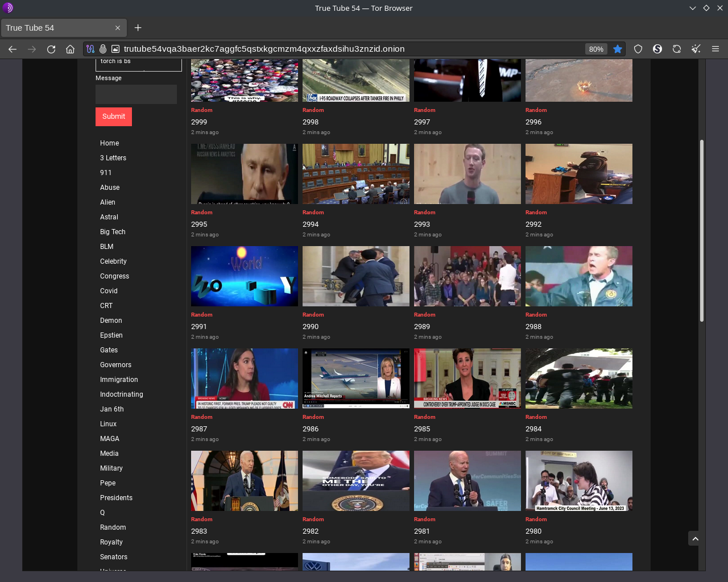This screenshot has height=582, width=728.
Task: Reset the 80% zoom level badge
Action: (x=596, y=49)
